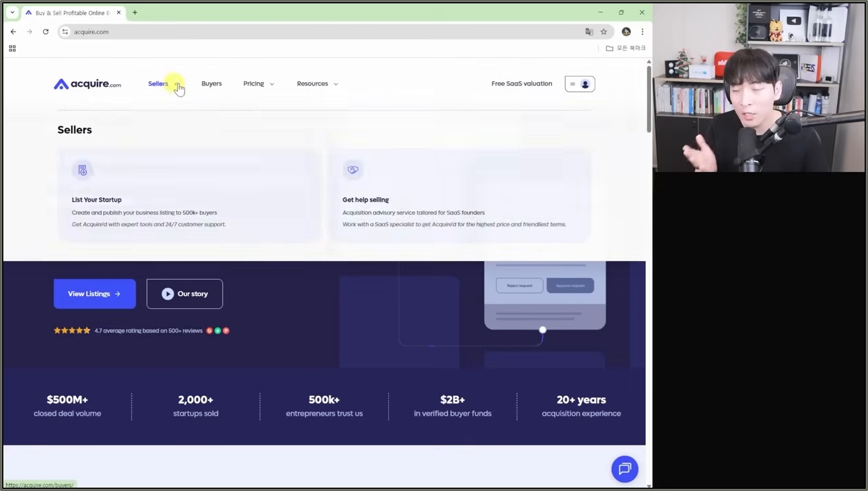Expand the Resources dropdown

(x=318, y=84)
